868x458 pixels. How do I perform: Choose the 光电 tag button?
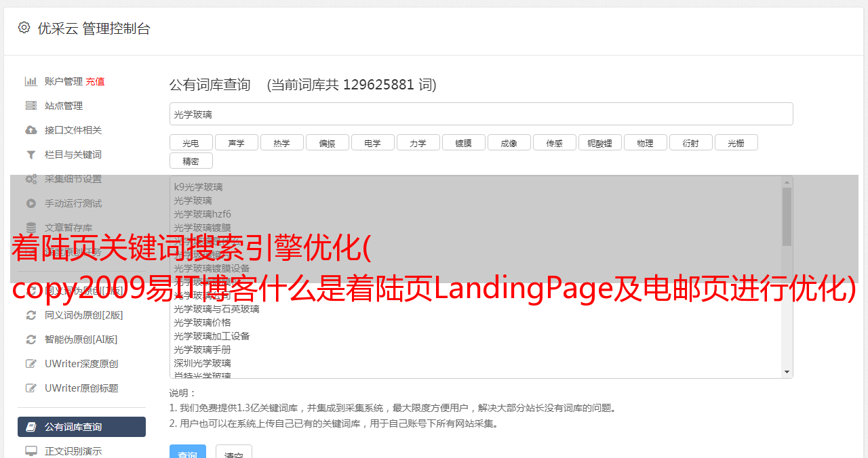(x=191, y=142)
